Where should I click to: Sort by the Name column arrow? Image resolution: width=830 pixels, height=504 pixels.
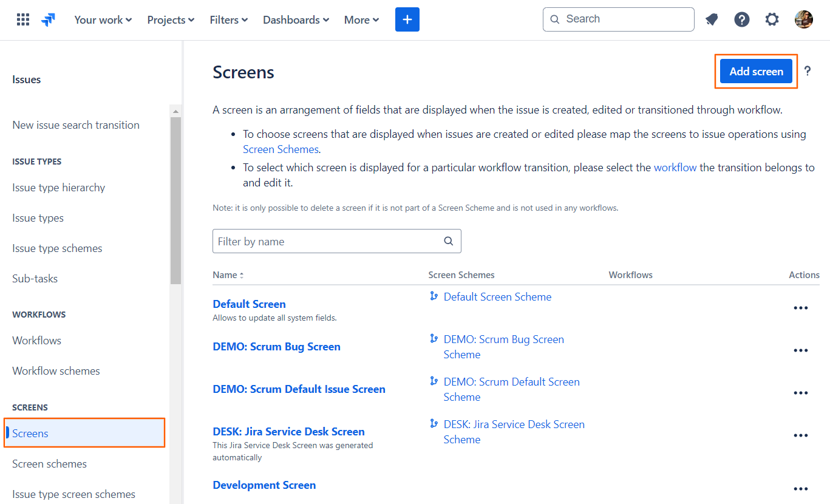coord(242,274)
